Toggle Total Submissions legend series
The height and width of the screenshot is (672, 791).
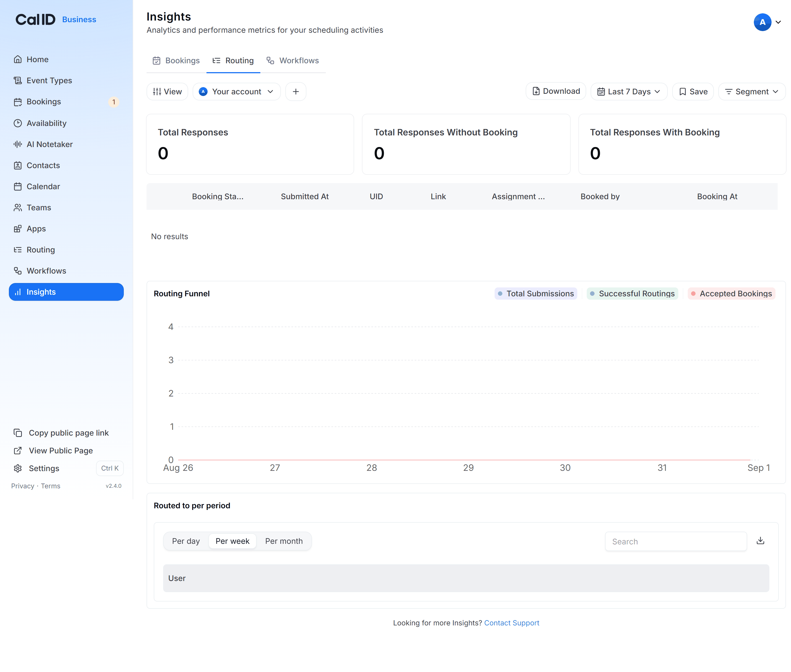[x=536, y=293]
